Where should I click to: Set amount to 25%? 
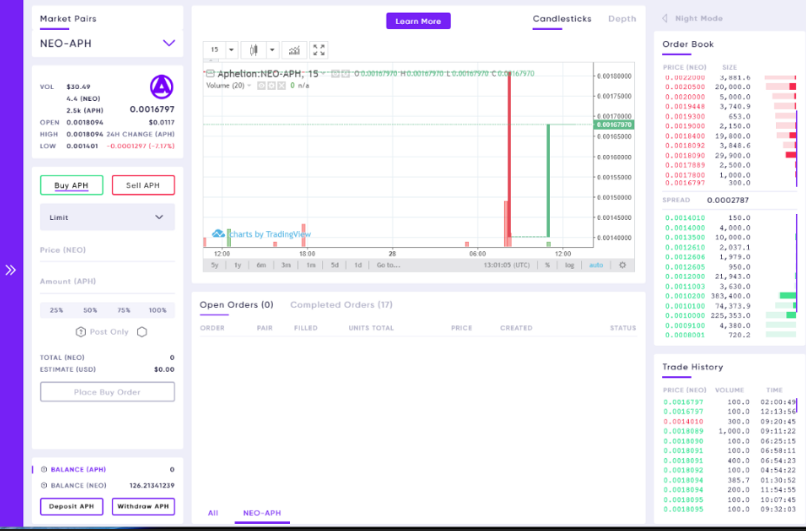coord(57,310)
